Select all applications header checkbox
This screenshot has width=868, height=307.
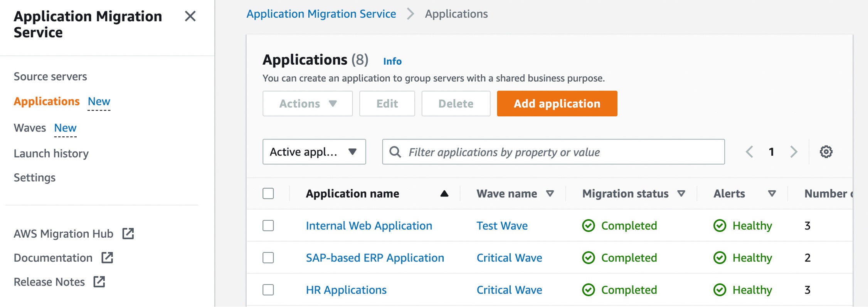268,193
